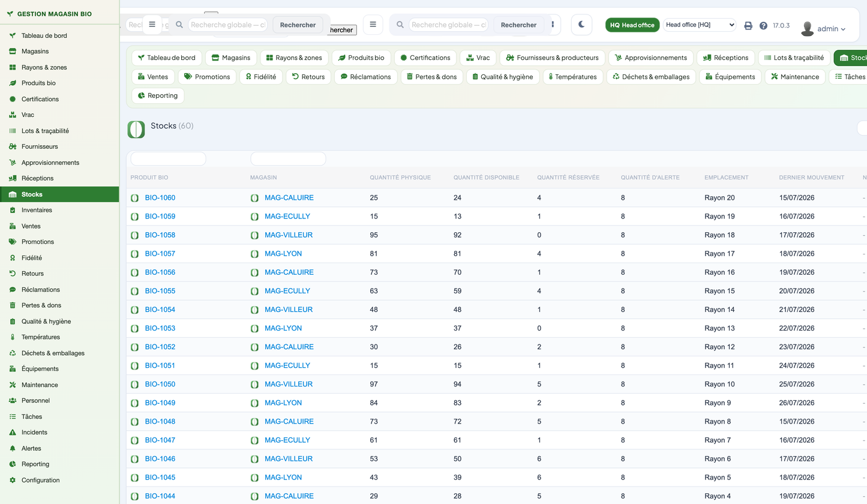
Task: Click the Vrac boxes icon in sidebar
Action: pos(13,115)
